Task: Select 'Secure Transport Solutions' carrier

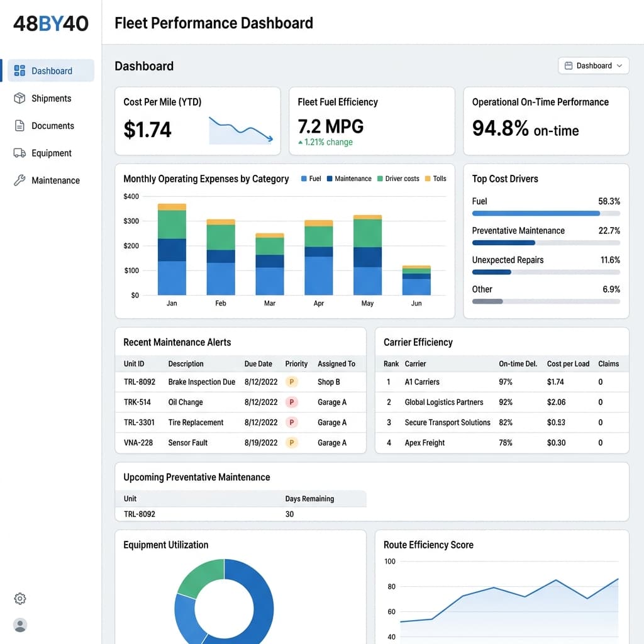Action: (x=447, y=422)
